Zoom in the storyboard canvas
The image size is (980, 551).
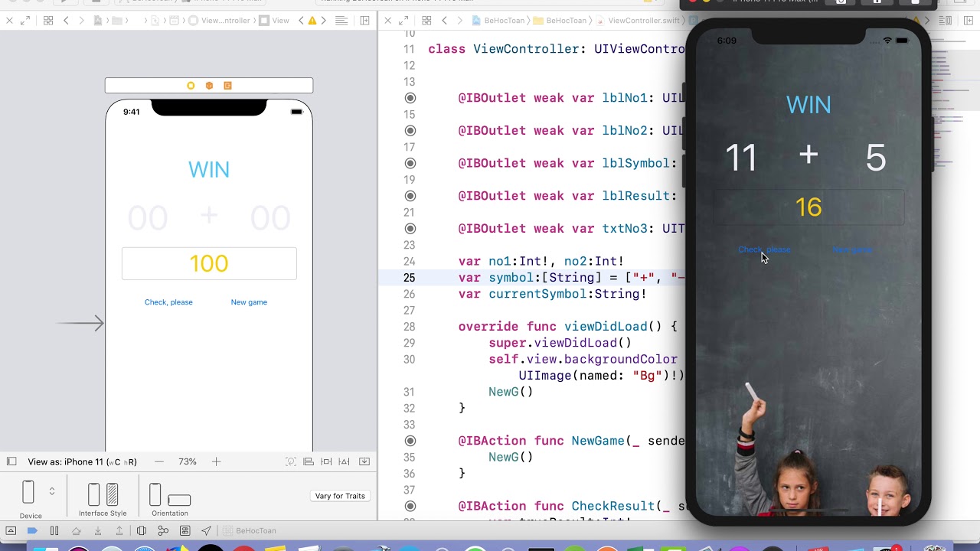[216, 461]
